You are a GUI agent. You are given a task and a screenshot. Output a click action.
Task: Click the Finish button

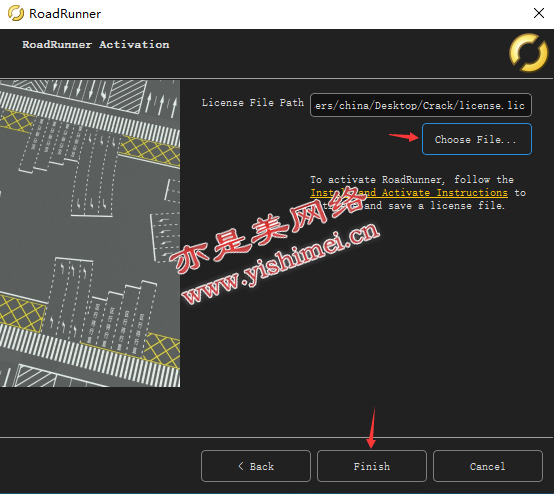pyautogui.click(x=372, y=466)
